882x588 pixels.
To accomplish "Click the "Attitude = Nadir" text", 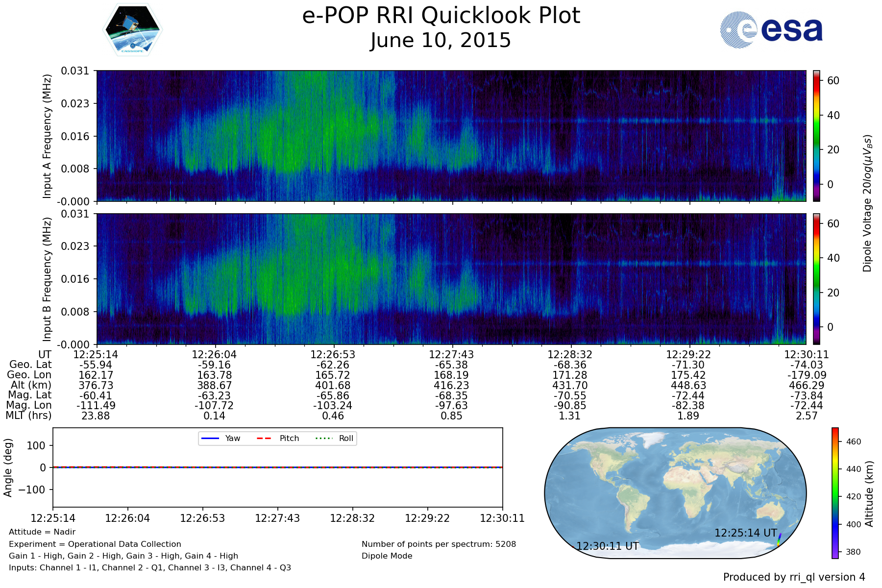I will click(x=42, y=532).
